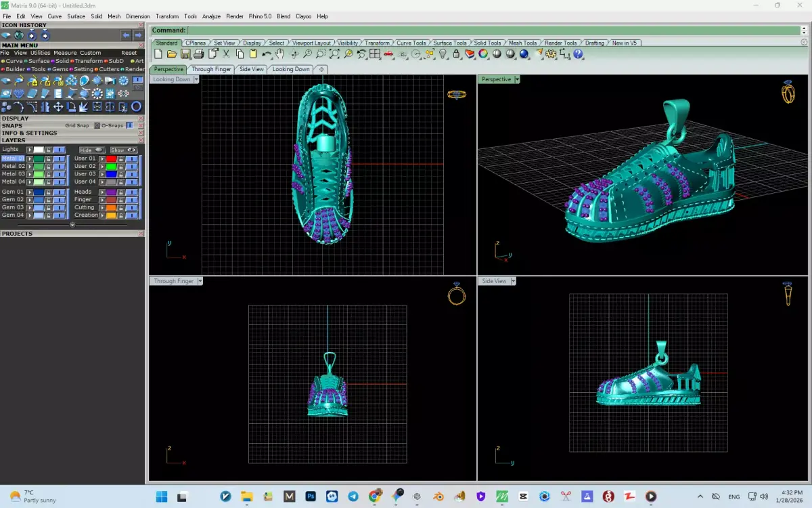Open Help with the blue question icon

click(578, 54)
